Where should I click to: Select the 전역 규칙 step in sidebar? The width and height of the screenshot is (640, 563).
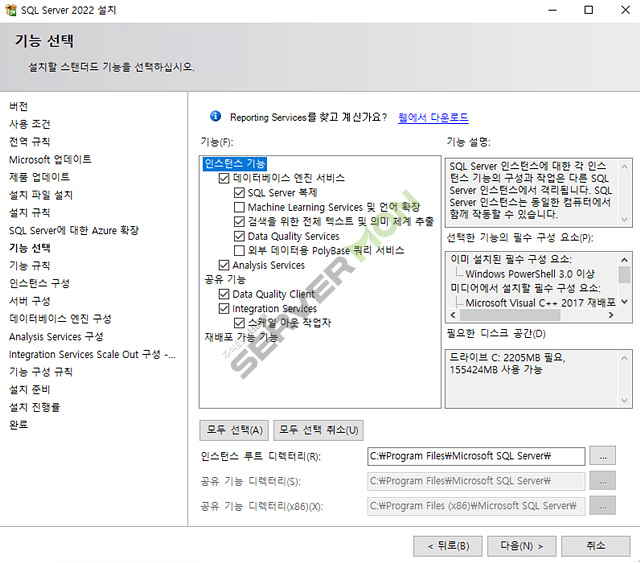(x=30, y=142)
